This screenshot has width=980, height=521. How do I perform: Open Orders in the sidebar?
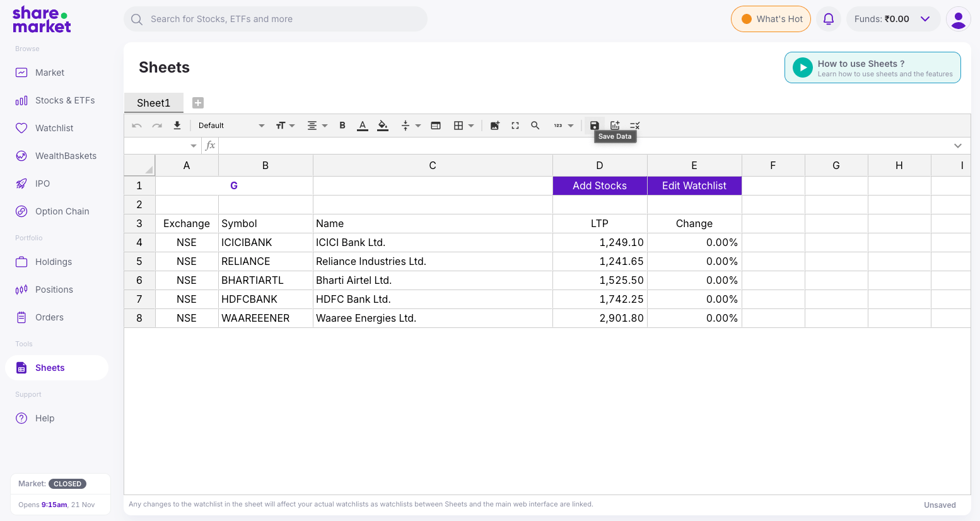[x=57, y=317]
